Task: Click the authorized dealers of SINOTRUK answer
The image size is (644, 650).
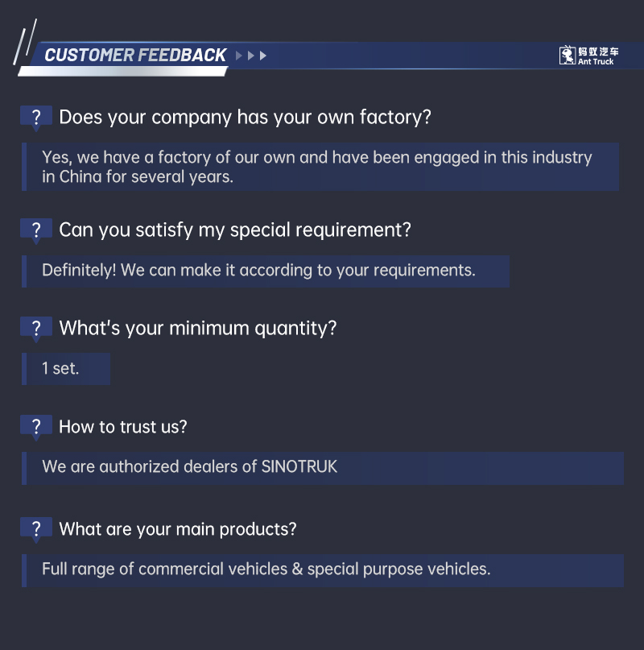Action: [x=190, y=467]
